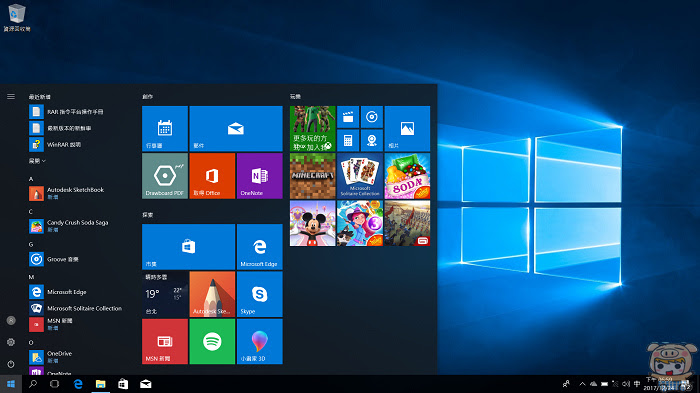Open the OneNote tile
Viewport: 700px width, 393px height.
pos(259,176)
